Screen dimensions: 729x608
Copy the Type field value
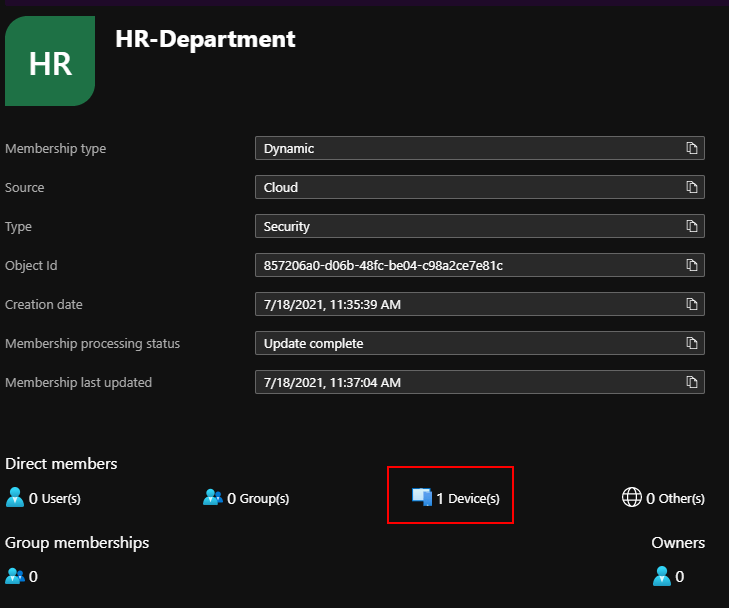tap(691, 227)
